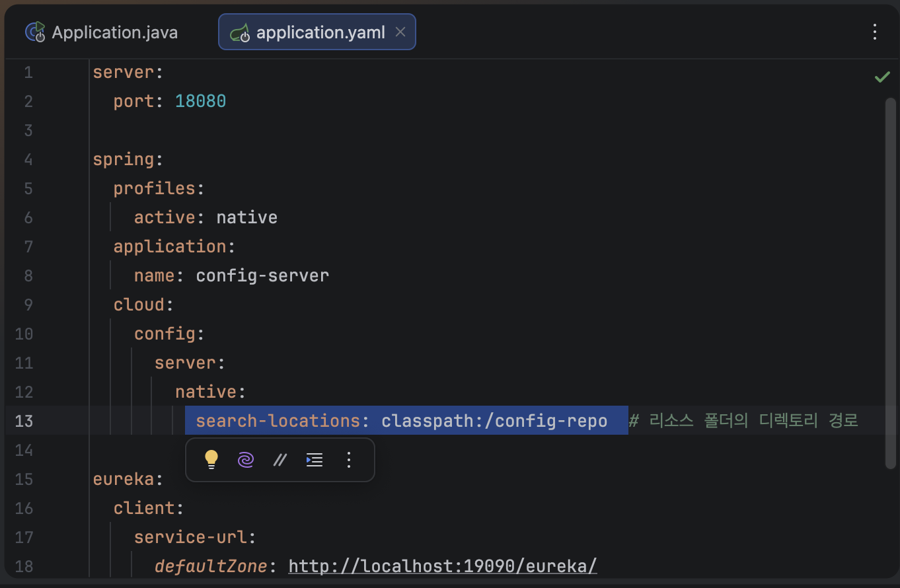Click the 'profiles:' key
This screenshot has height=588, width=900.
coord(159,188)
